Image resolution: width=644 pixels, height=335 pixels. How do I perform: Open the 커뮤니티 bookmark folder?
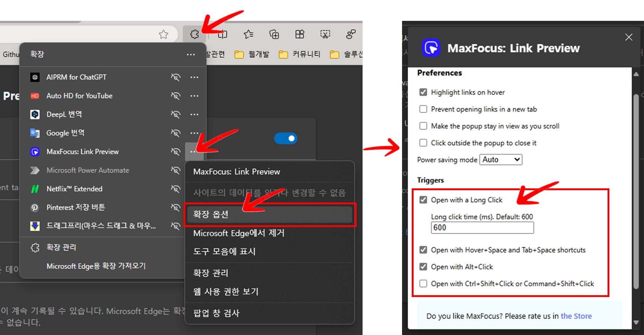300,54
